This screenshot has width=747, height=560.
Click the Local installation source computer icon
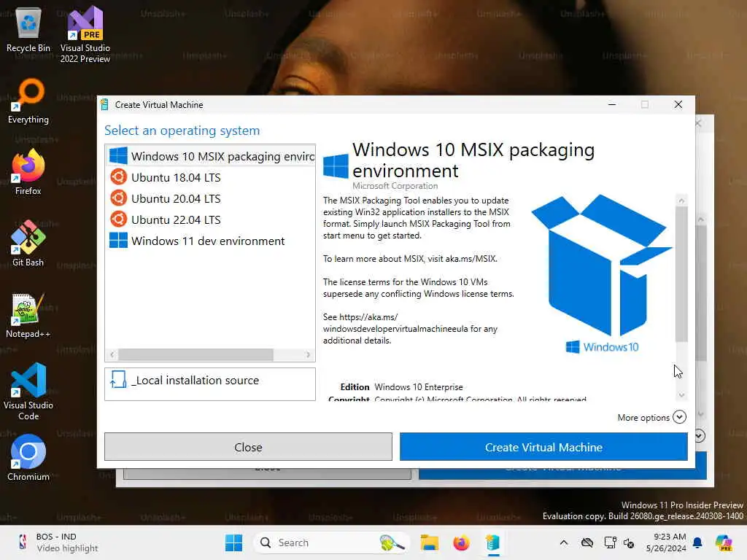118,380
